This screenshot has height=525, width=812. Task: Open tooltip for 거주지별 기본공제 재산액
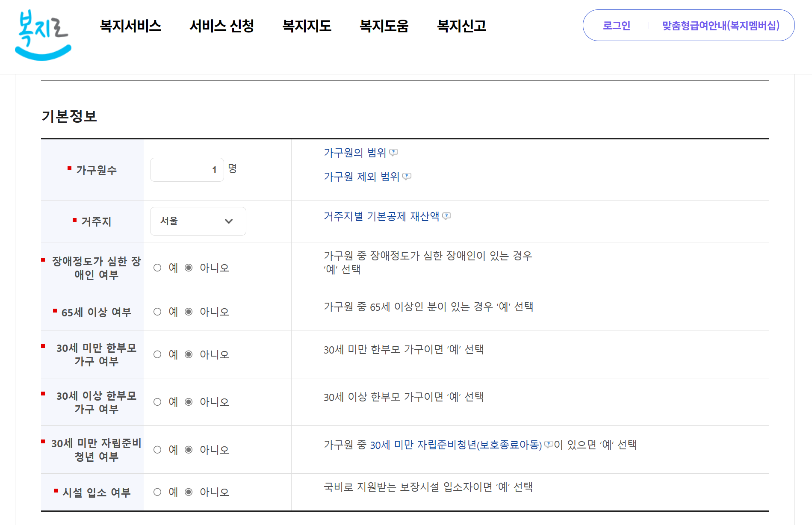447,216
